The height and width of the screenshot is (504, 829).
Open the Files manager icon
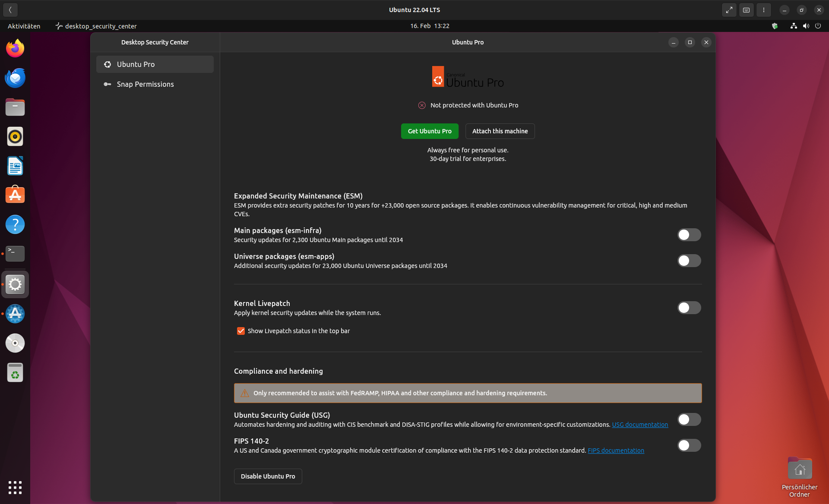tap(15, 107)
